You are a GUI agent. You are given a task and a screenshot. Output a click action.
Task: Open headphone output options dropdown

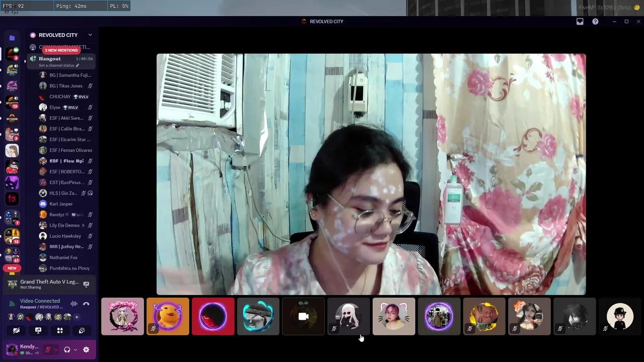coord(75,350)
